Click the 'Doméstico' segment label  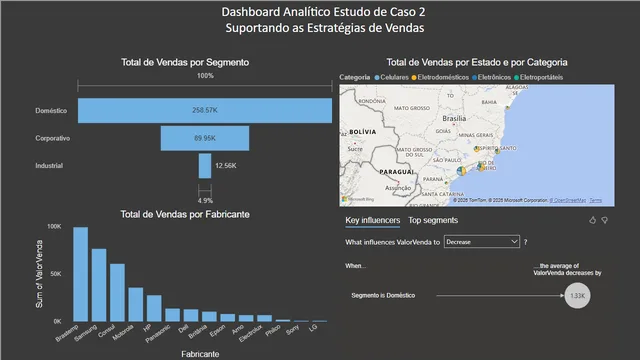click(51, 111)
